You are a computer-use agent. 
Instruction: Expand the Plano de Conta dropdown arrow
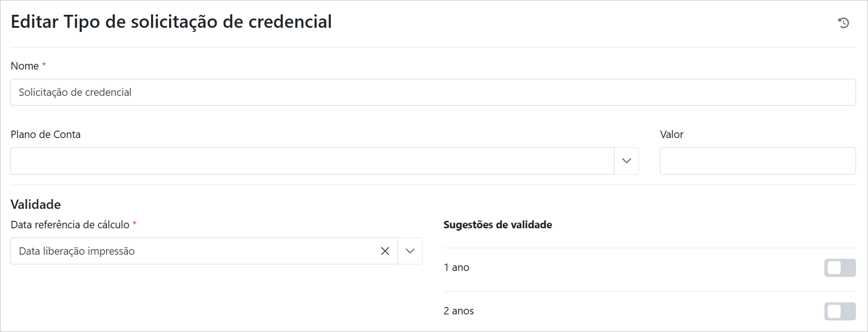click(x=627, y=161)
